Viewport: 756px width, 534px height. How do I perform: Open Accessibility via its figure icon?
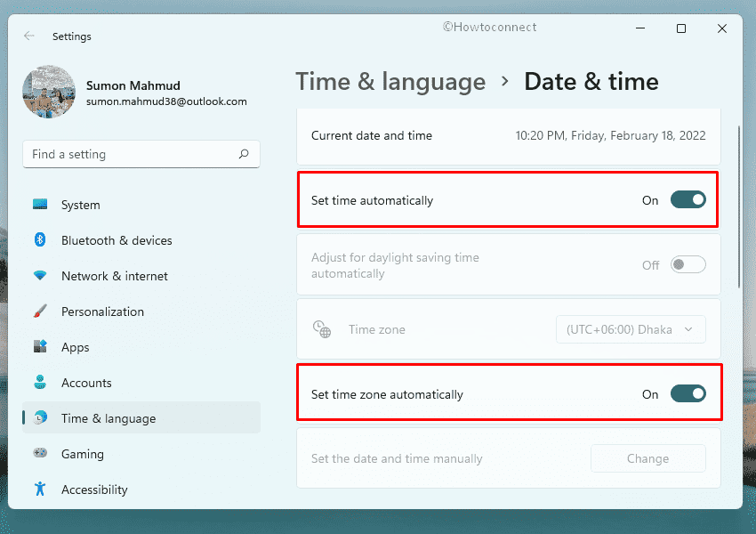click(40, 489)
